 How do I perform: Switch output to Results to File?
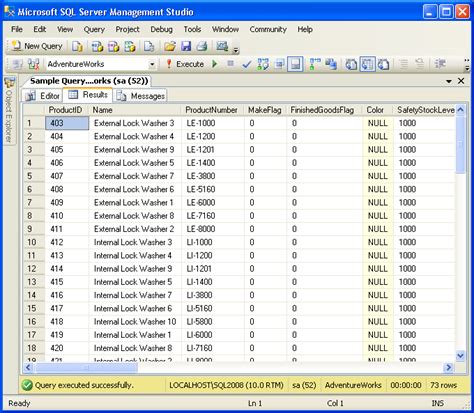(383, 64)
